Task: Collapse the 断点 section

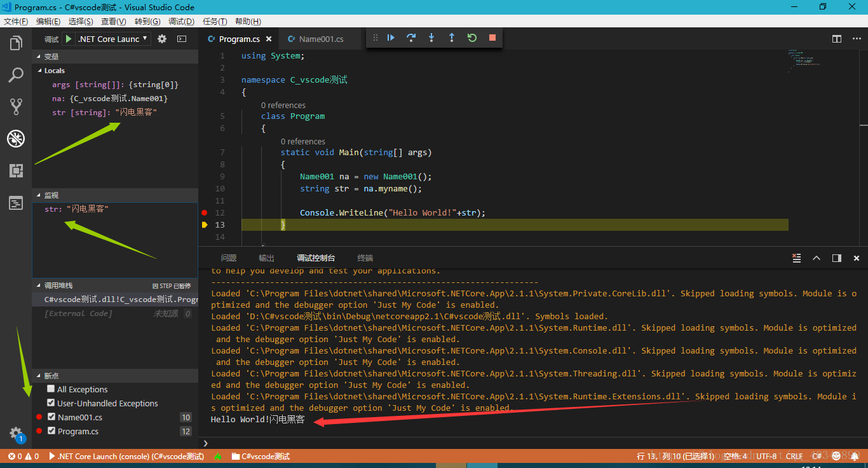Action: pos(115,376)
